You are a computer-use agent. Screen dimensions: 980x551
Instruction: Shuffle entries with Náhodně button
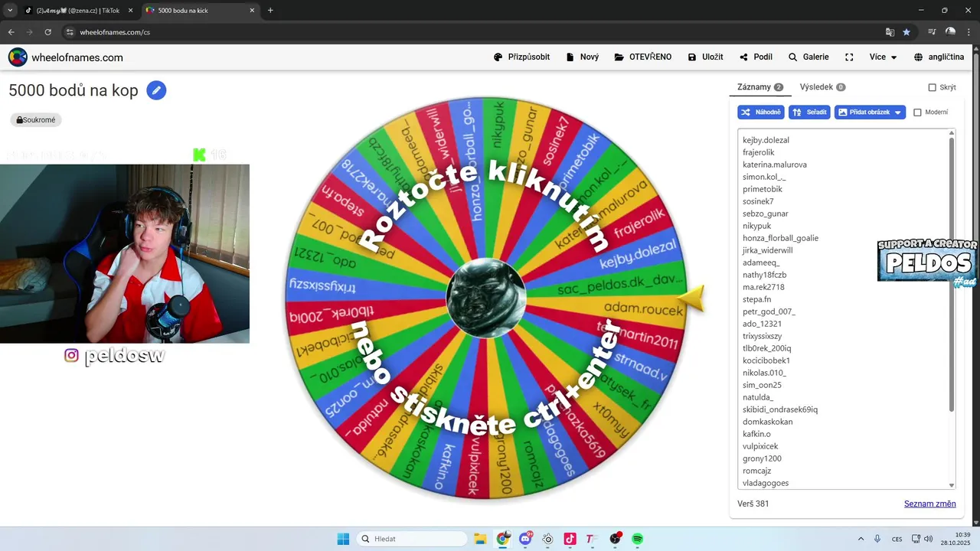761,112
